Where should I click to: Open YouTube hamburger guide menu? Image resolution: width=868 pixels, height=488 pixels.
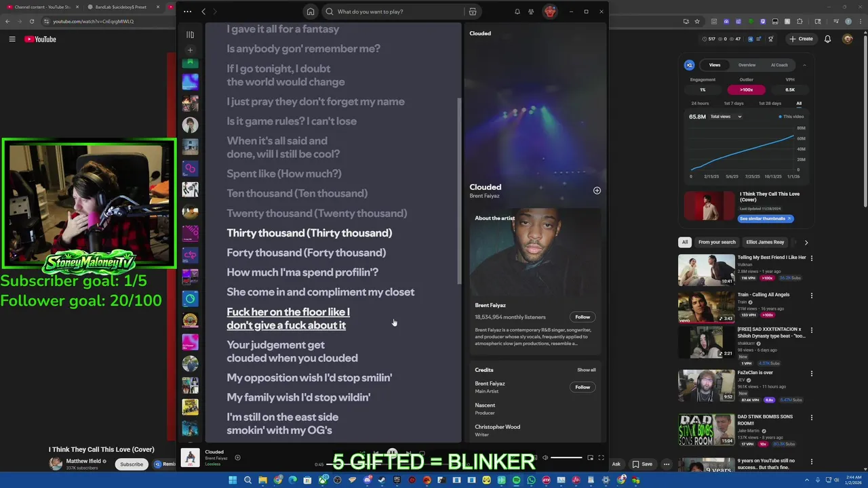[x=12, y=39]
